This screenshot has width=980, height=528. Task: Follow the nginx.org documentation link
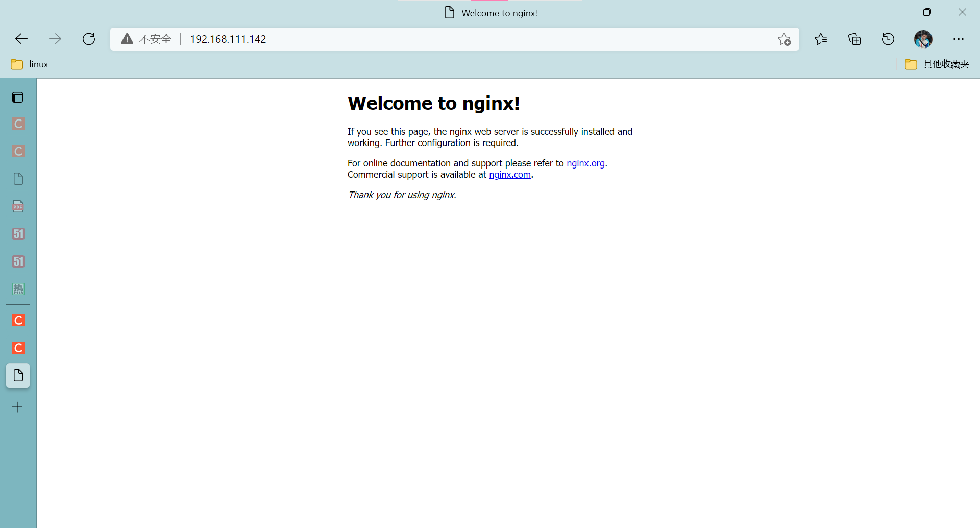click(x=585, y=163)
